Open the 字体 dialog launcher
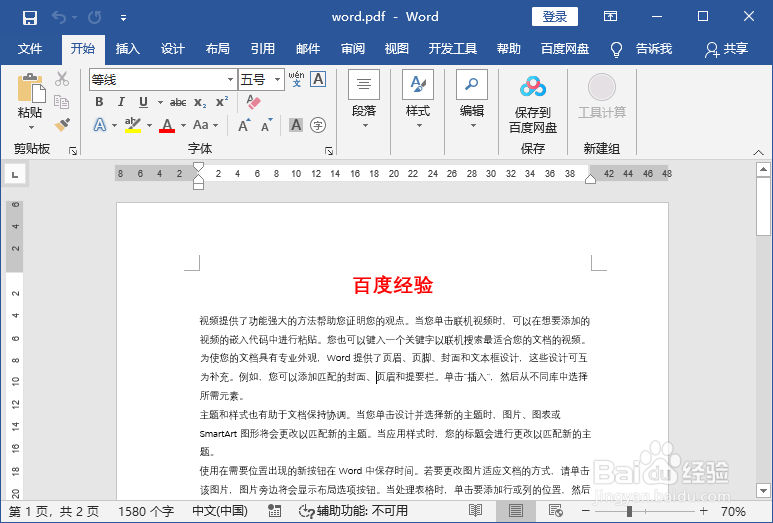Image resolution: width=773 pixels, height=523 pixels. [329, 151]
